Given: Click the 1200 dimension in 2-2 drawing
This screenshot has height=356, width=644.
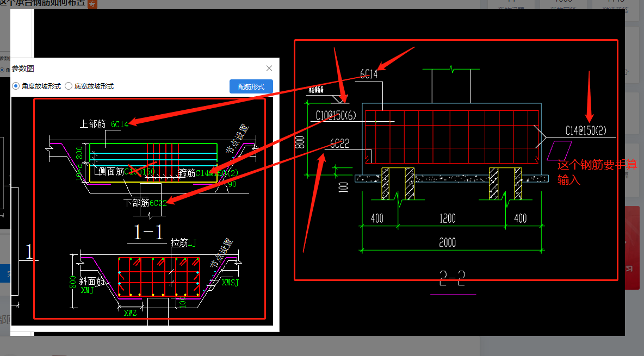Looking at the screenshot, I should [x=448, y=218].
